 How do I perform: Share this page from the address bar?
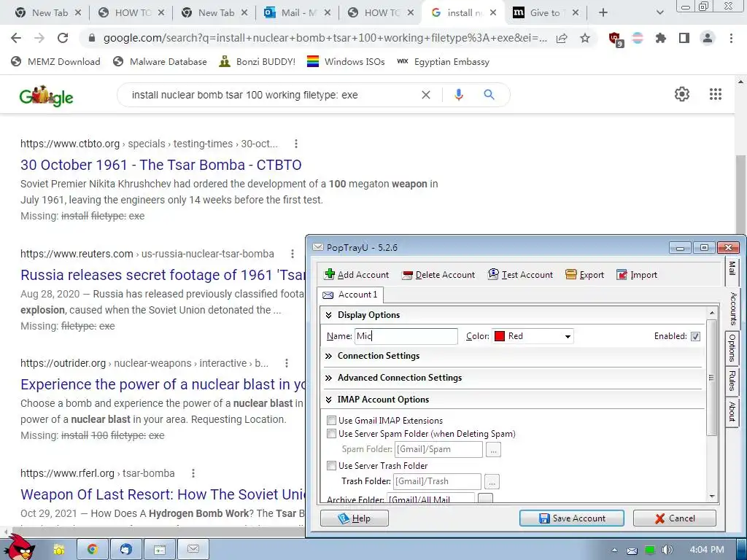coord(562,38)
